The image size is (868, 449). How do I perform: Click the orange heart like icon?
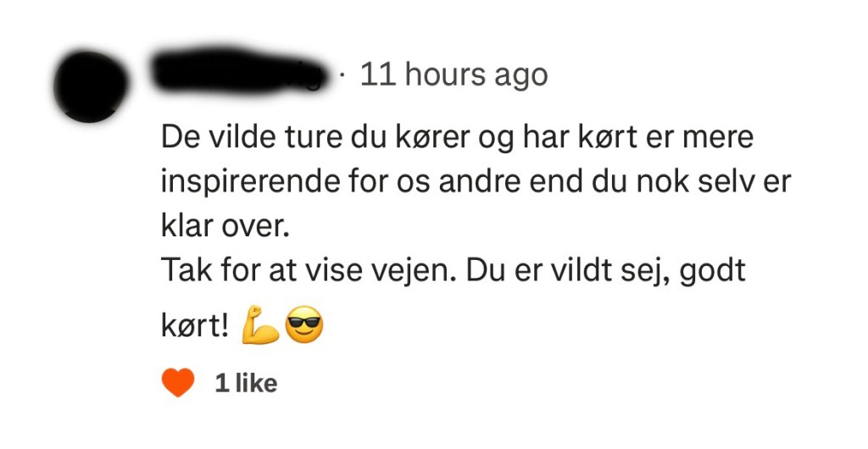click(178, 382)
